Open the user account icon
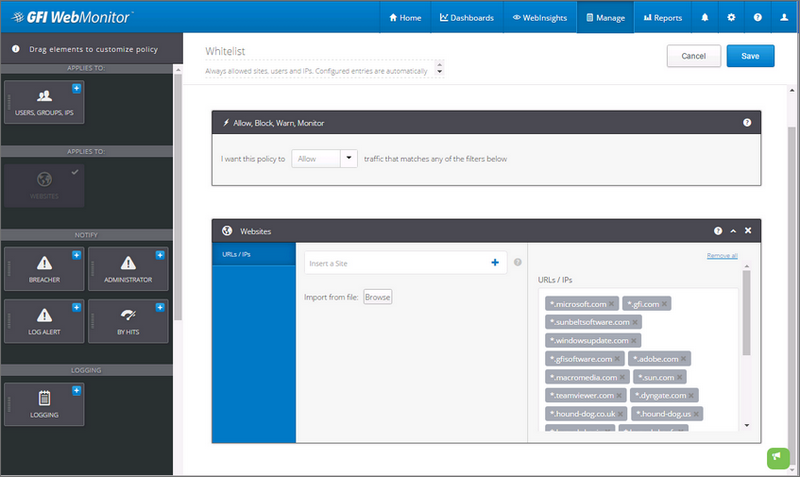This screenshot has height=477, width=800. click(x=784, y=17)
